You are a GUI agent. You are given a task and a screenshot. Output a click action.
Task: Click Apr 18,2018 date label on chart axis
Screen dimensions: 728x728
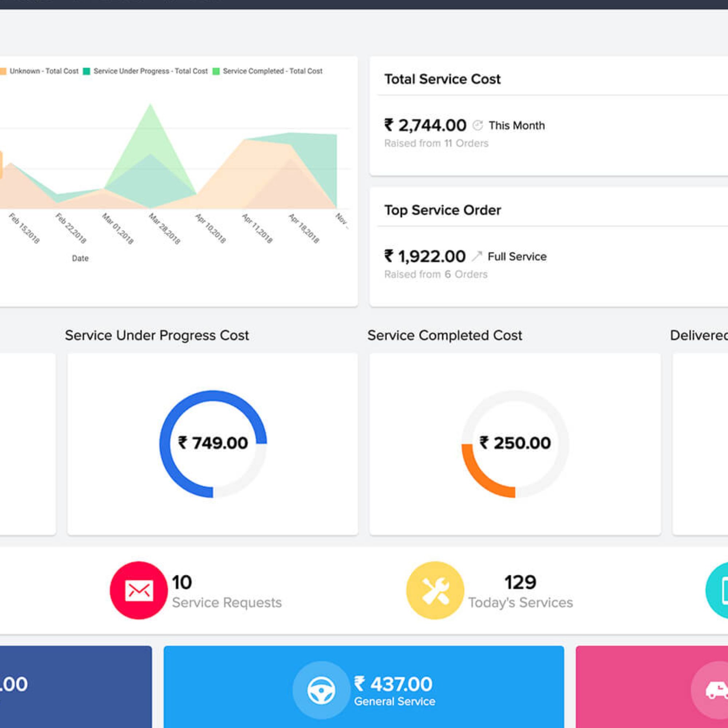[x=304, y=228]
